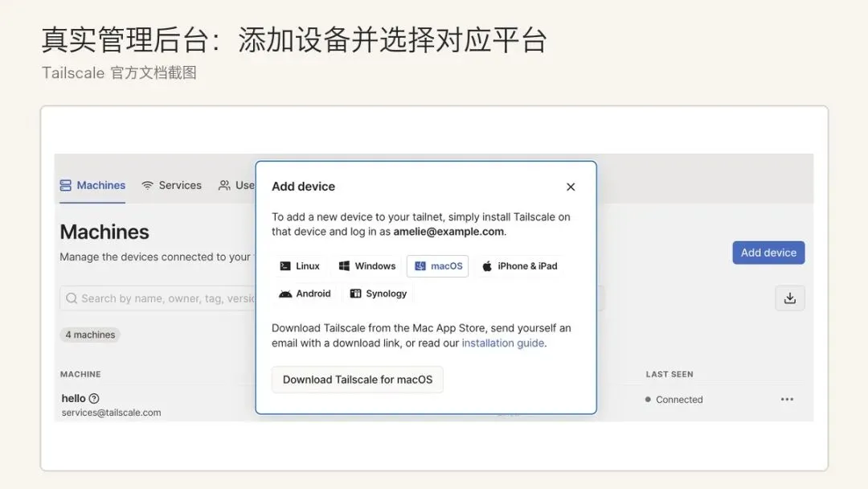Image resolution: width=868 pixels, height=489 pixels.
Task: Choose the Synology platform option
Action: [379, 294]
